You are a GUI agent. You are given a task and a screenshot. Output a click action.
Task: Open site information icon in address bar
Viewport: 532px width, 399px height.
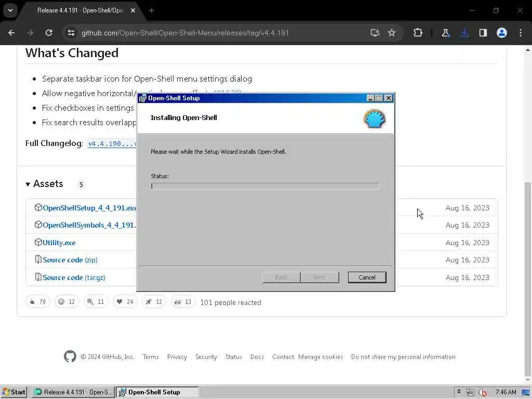coord(71,33)
